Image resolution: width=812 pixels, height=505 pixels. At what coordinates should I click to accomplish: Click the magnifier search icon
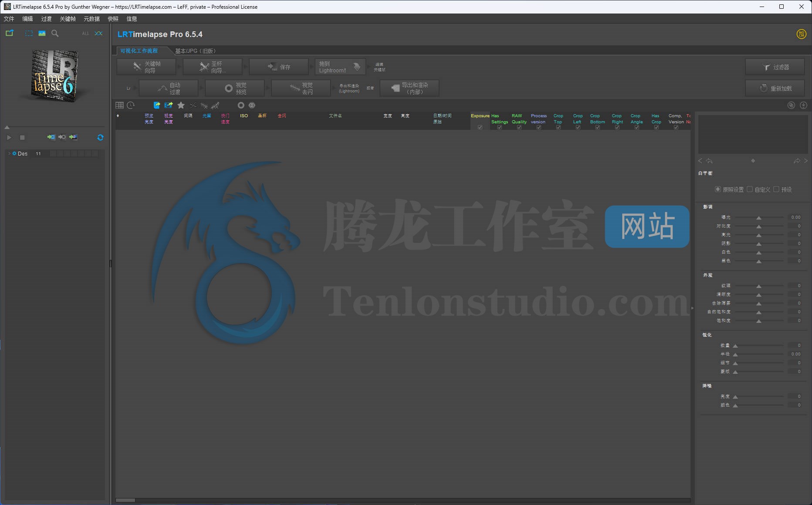coord(55,33)
